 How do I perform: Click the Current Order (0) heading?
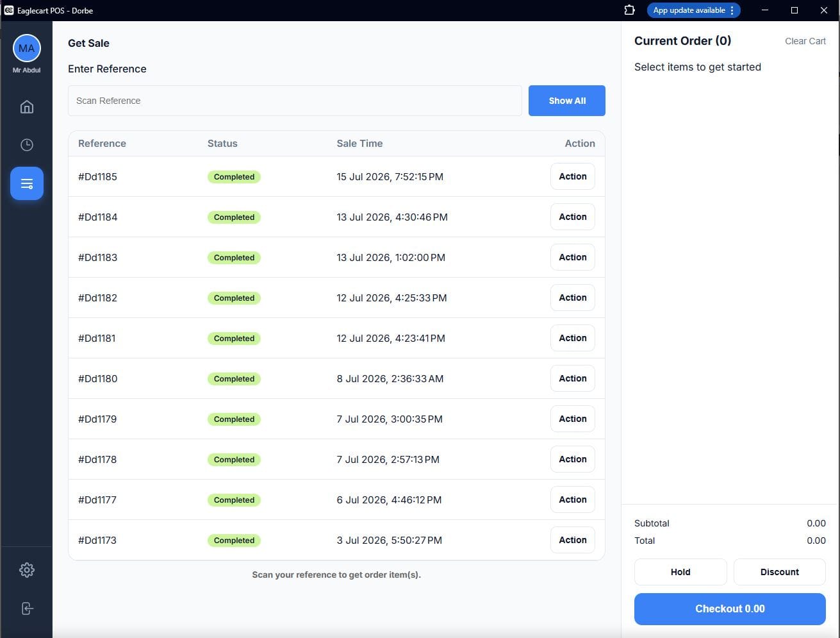(x=682, y=41)
